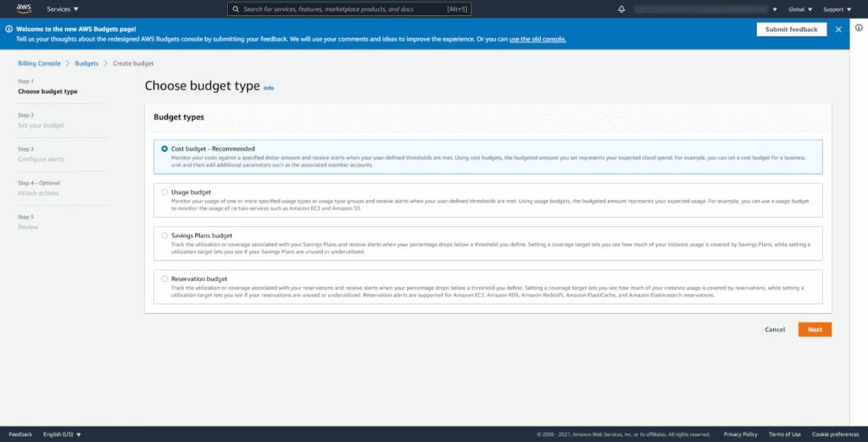Screen dimensions: 868x442
Task: Click the banner info circle icon
Action: (x=9, y=29)
